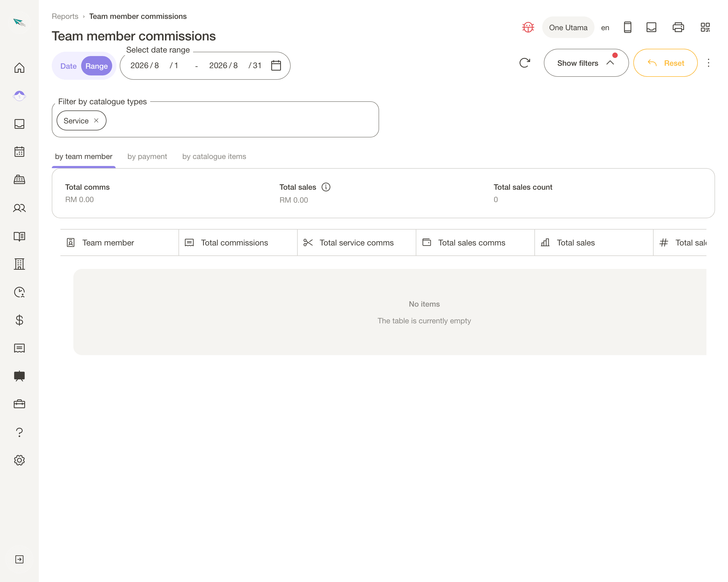
Task: Click the info icon beside Total sales
Action: pos(326,187)
